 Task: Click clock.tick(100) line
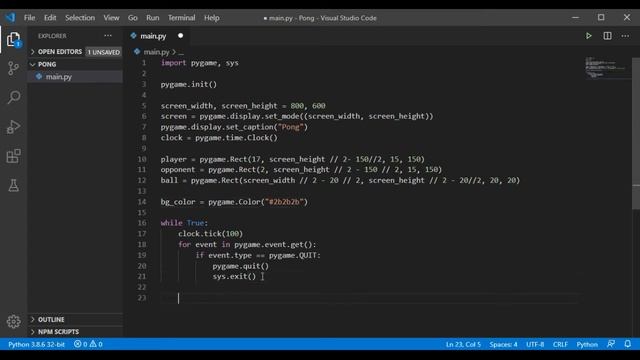pyautogui.click(x=210, y=233)
